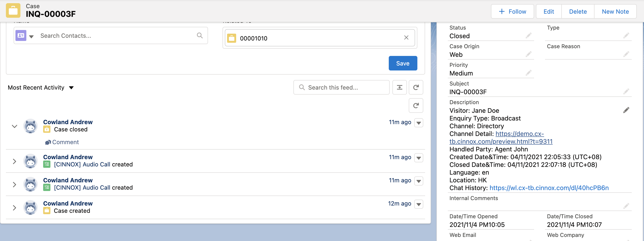Click the 11m ago timestamp on Case closed
644x241 pixels.
pos(400,122)
